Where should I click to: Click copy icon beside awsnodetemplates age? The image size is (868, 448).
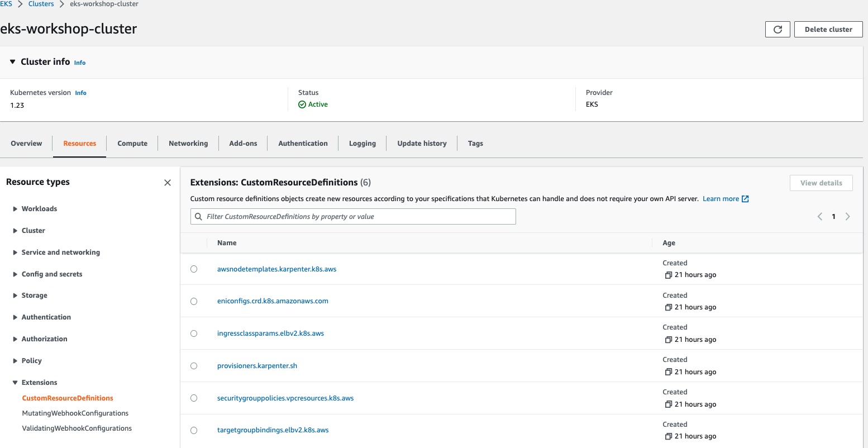pos(668,275)
